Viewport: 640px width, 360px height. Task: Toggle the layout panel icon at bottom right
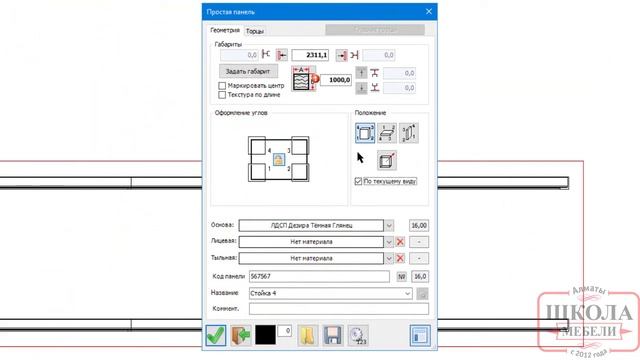click(x=420, y=335)
